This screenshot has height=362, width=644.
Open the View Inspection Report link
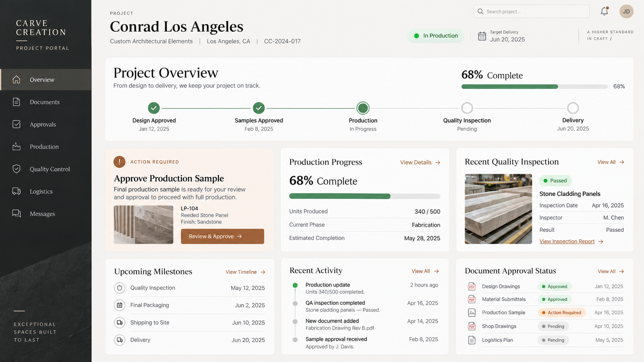click(571, 242)
